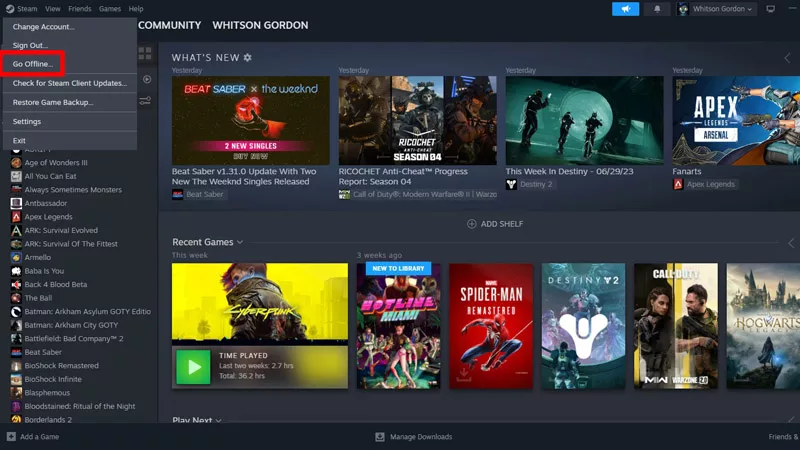800x450 pixels.
Task: Open Call of Duty Warzone 2.0 cover
Action: 676,326
